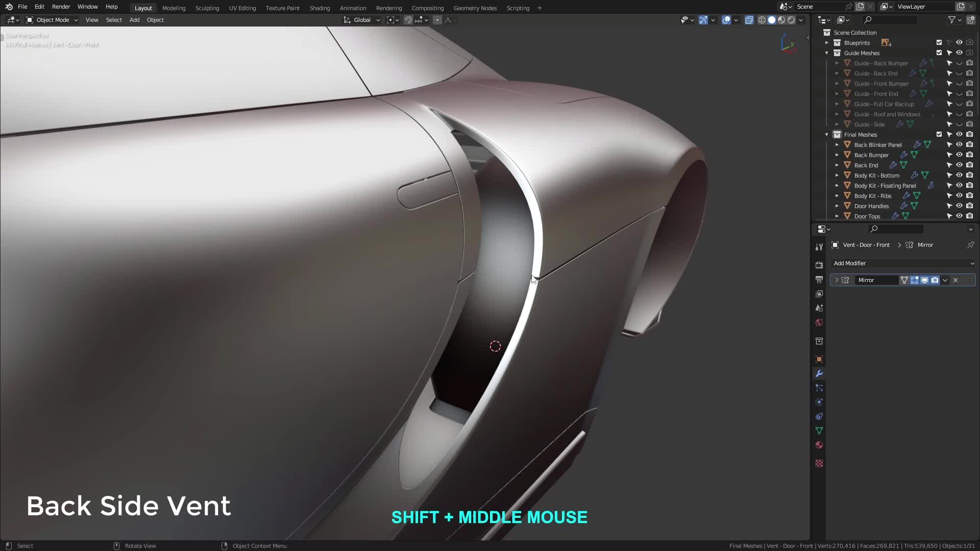This screenshot has width=980, height=551.
Task: Open the viewport Add menu
Action: pos(134,20)
